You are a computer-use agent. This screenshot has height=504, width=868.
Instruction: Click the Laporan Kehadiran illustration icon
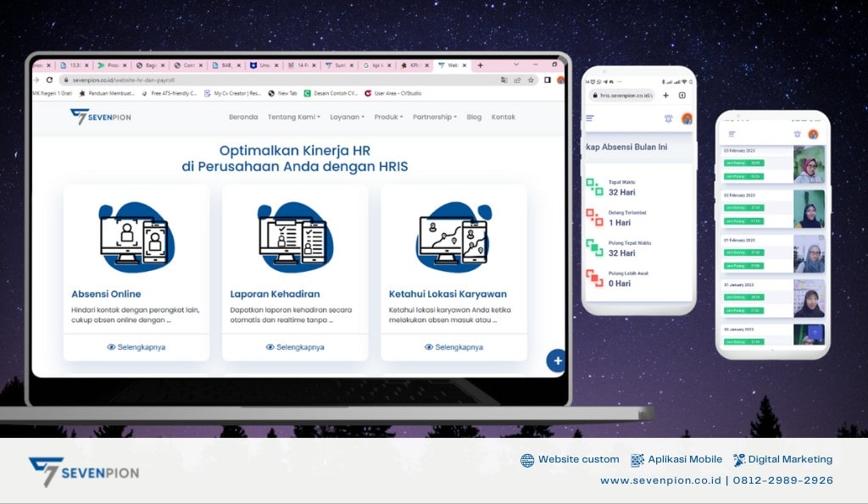[295, 237]
